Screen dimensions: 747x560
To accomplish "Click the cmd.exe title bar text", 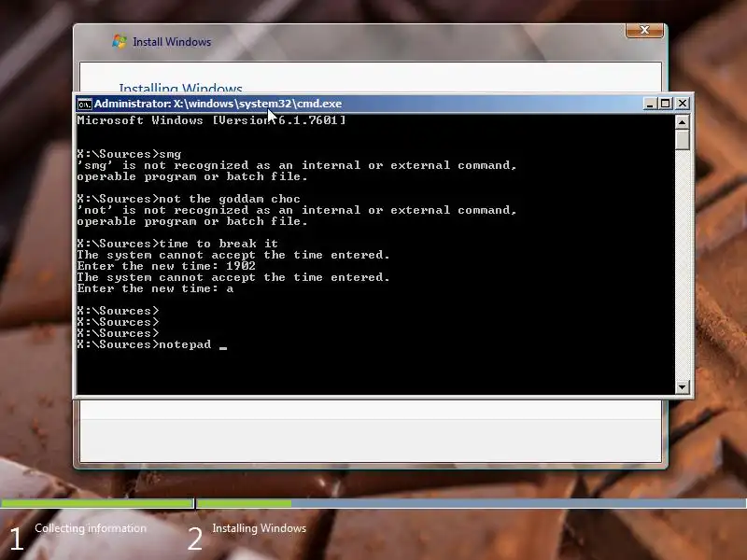I will coord(218,104).
